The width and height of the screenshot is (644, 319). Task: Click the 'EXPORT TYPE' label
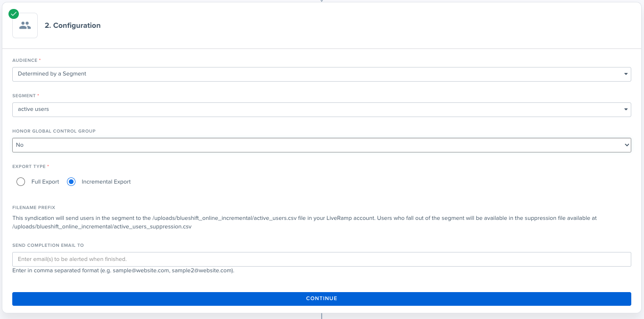tap(29, 167)
